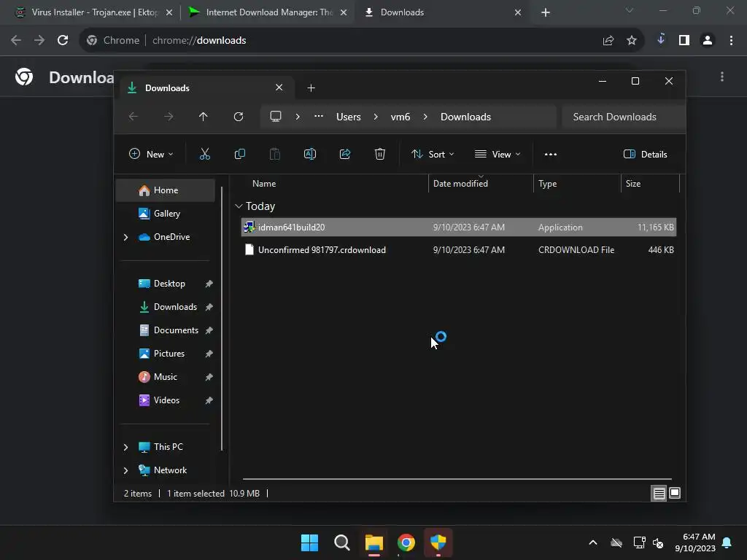Expand the OneDrive tree node
The height and width of the screenshot is (560, 747).
(125, 237)
